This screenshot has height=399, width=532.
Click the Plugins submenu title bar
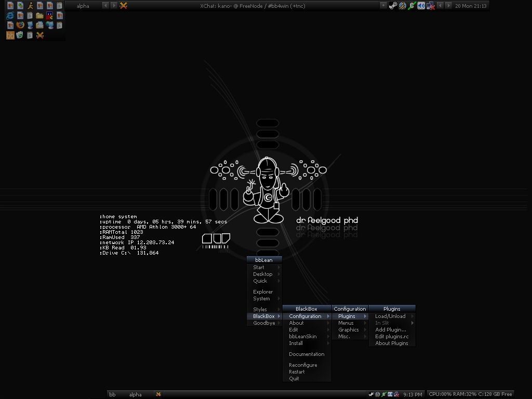point(392,309)
